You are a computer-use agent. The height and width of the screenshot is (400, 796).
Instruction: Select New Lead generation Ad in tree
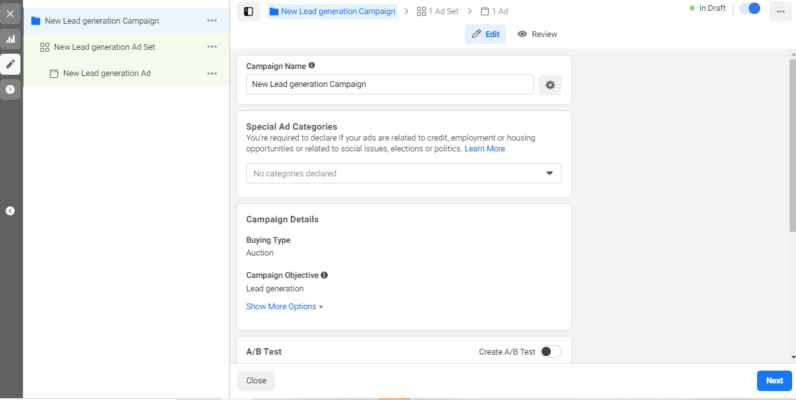[x=107, y=74]
